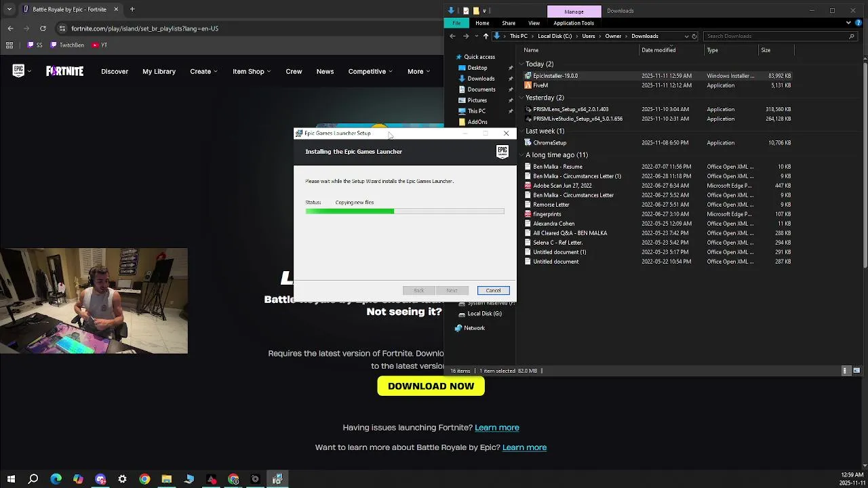This screenshot has width=868, height=488.
Task: Expand the Create menu on Fortnite site
Action: tap(203, 71)
